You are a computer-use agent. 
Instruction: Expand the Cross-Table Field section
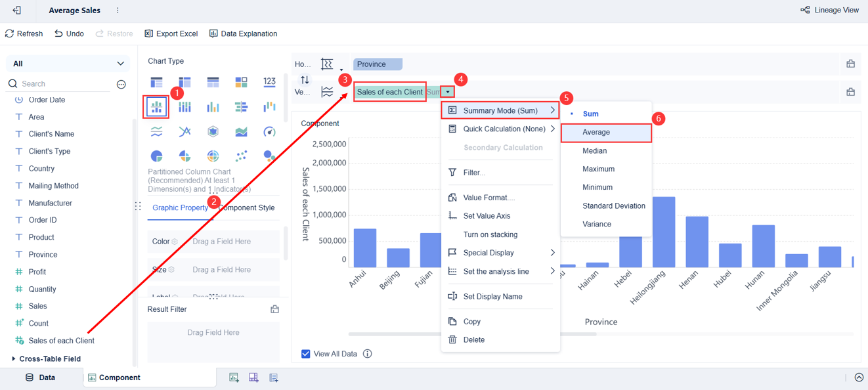click(x=45, y=358)
